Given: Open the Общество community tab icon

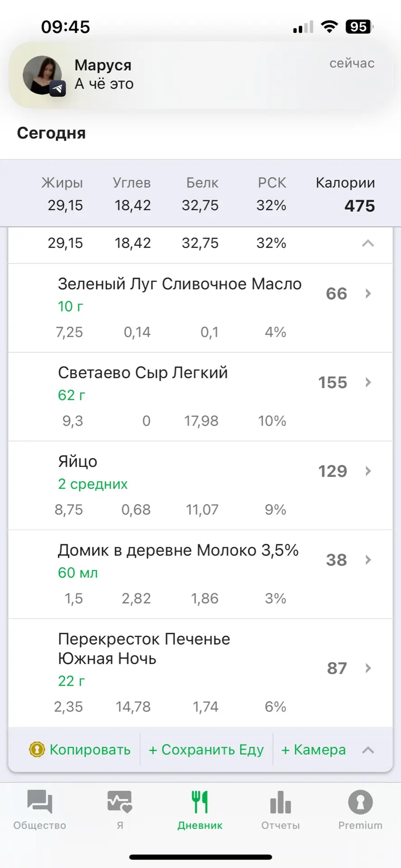Looking at the screenshot, I should tap(40, 802).
